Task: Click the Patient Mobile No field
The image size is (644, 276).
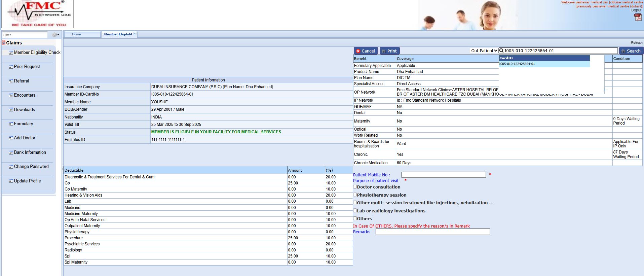Action: (443, 175)
